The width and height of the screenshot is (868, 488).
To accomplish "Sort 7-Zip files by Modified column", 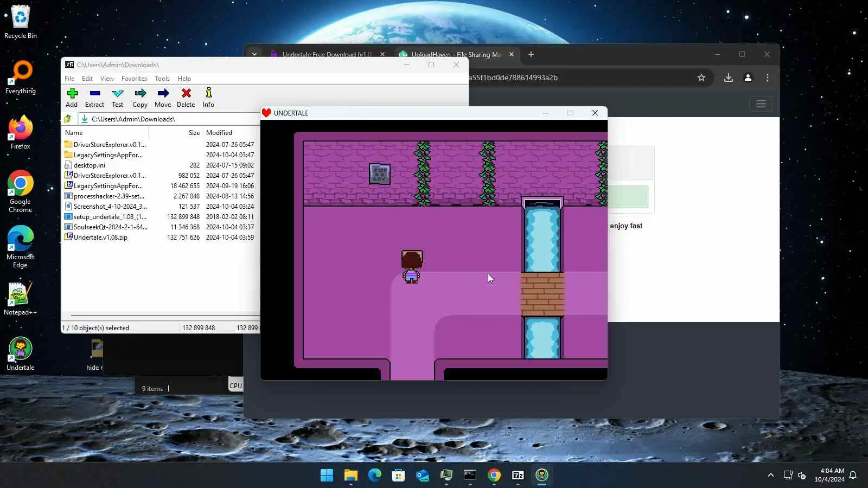I will (230, 133).
